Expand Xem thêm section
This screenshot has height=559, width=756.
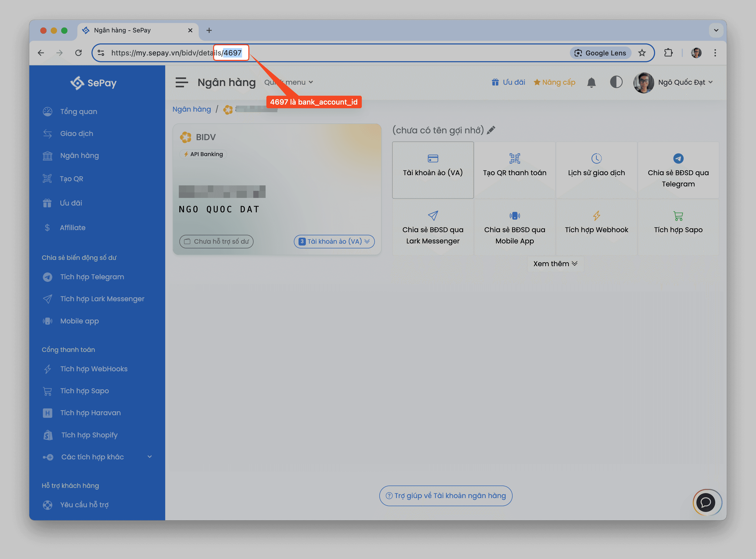tap(555, 264)
